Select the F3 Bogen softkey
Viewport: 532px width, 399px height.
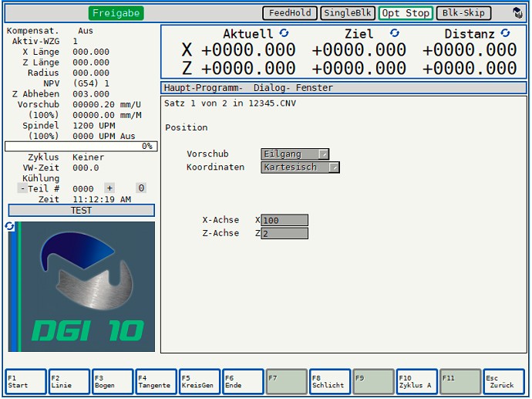point(113,382)
